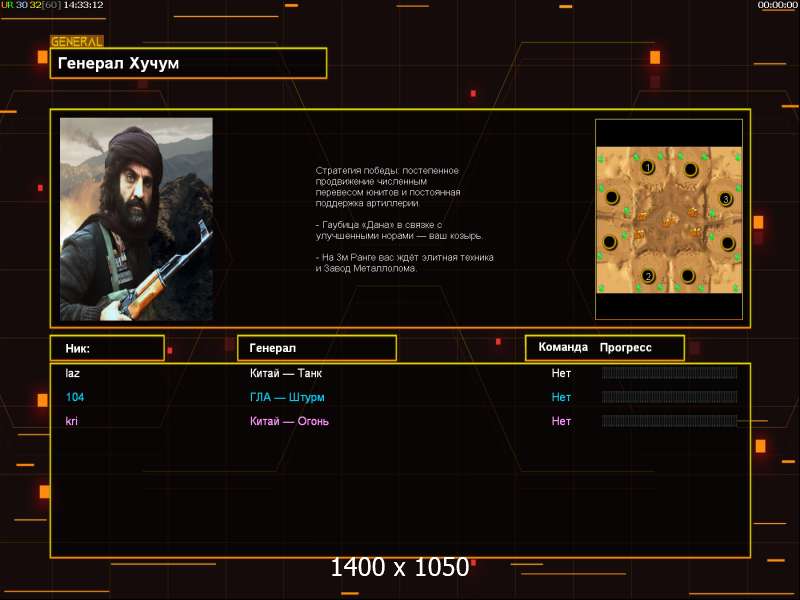Click the 'ГЛА — Штурм' general entry
800x600 pixels.
[287, 397]
